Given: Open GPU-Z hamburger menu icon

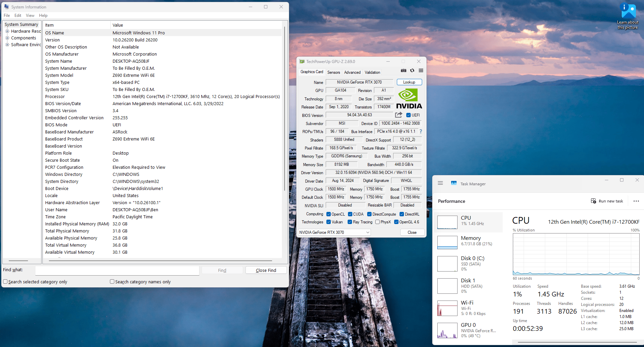Looking at the screenshot, I should pos(421,70).
